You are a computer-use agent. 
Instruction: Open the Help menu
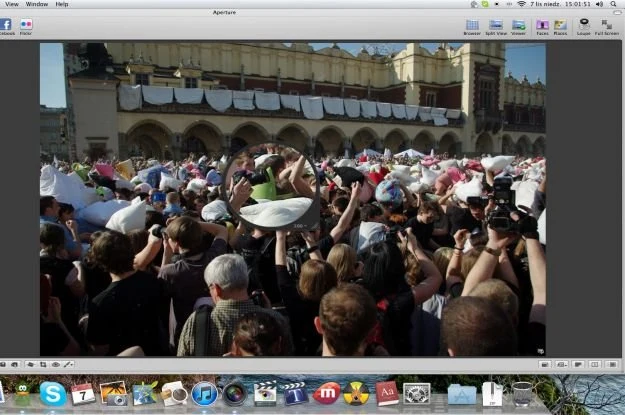click(62, 4)
